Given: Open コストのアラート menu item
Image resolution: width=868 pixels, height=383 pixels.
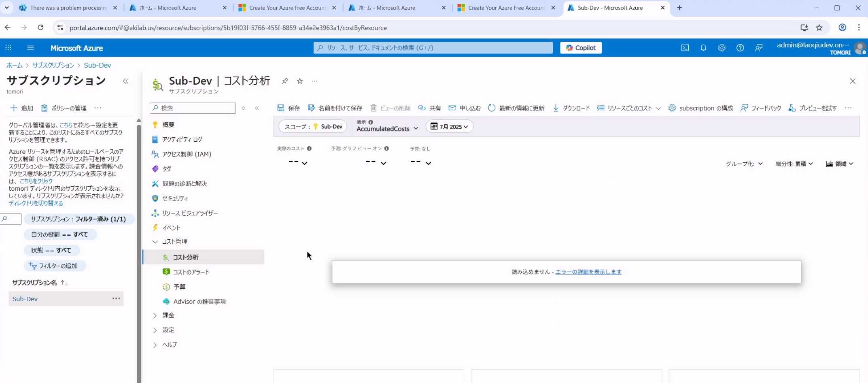Looking at the screenshot, I should [191, 272].
